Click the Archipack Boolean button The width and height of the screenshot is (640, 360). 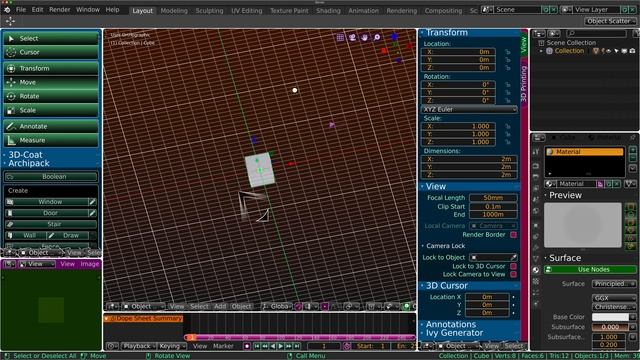(51, 177)
